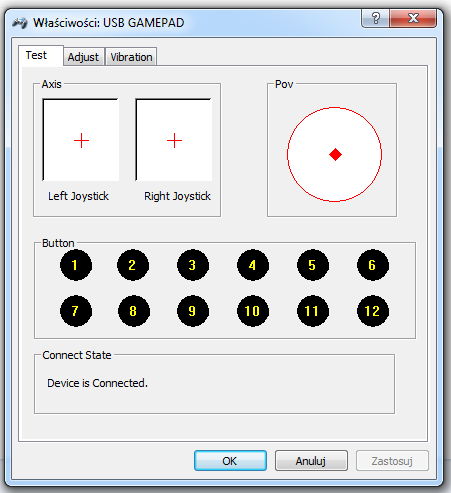The width and height of the screenshot is (451, 493).
Task: Click button indicator number 2
Action: 133,265
